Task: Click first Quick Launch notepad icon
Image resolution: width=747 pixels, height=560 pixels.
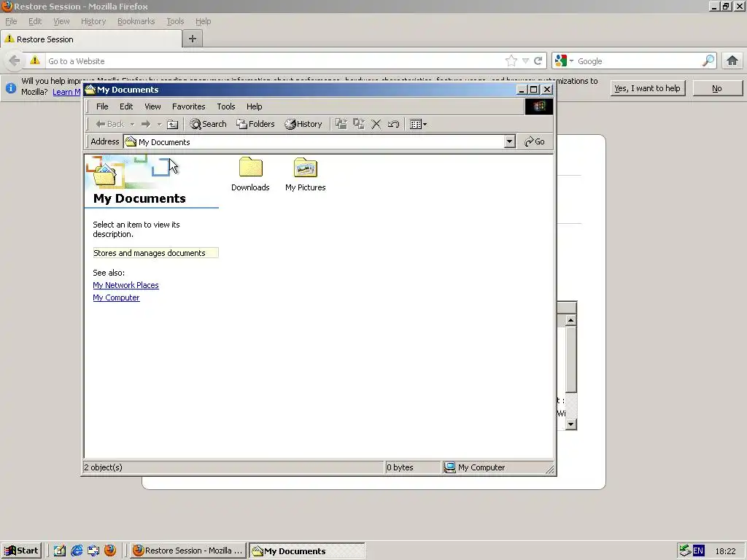Action: coord(60,551)
